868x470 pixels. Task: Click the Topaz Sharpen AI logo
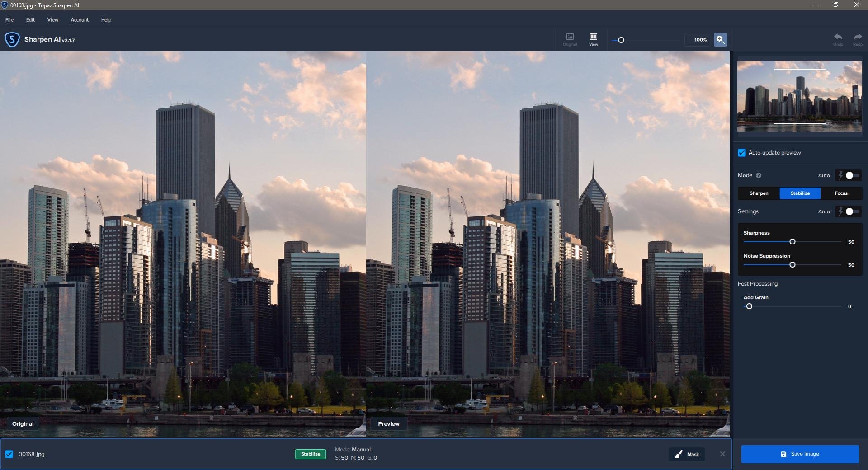[12, 40]
